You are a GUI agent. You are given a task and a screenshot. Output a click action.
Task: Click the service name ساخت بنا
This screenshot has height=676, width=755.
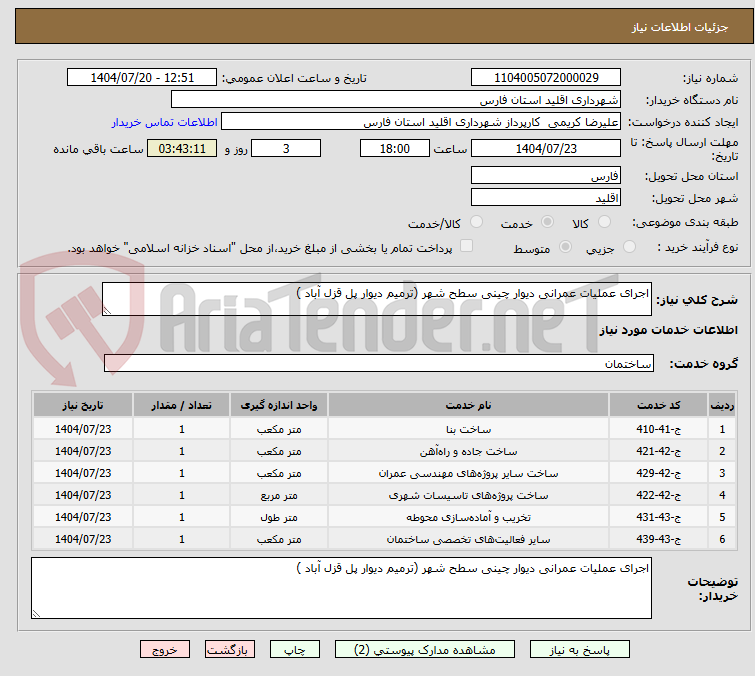[469, 429]
